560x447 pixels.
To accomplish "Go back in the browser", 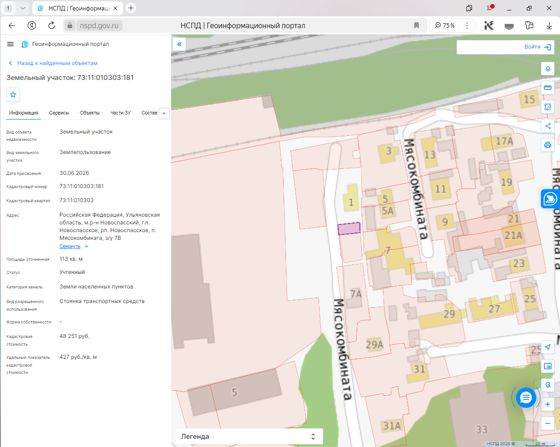I will (x=12, y=26).
